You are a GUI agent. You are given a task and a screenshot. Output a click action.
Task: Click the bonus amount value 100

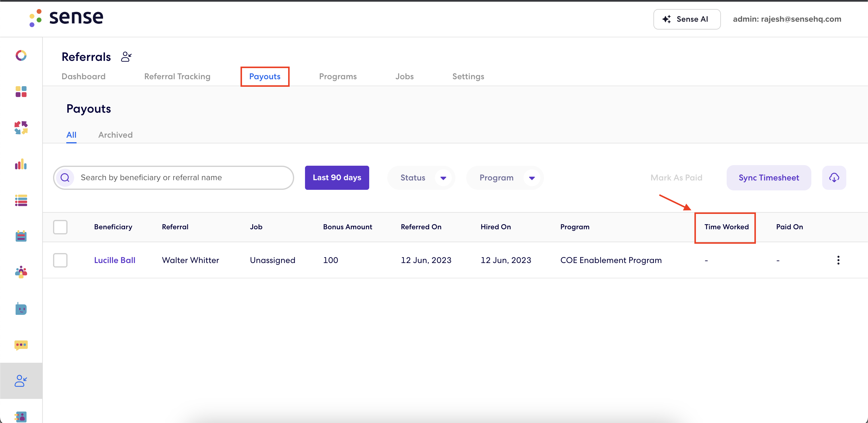pyautogui.click(x=331, y=260)
